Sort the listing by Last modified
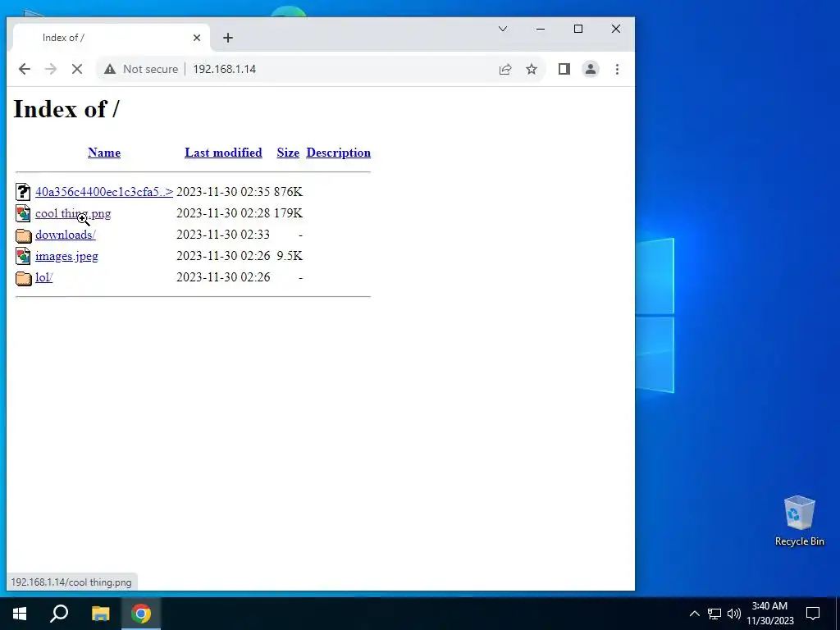Image resolution: width=840 pixels, height=630 pixels. tap(223, 153)
